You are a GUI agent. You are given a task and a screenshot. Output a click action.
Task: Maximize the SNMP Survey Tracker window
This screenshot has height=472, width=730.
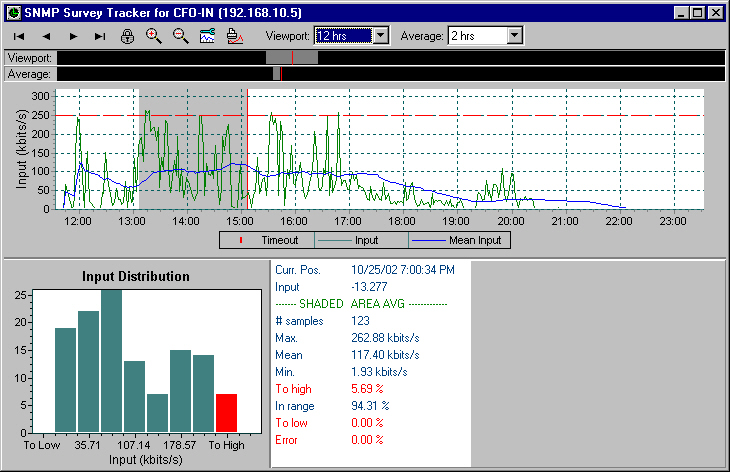coord(696,12)
